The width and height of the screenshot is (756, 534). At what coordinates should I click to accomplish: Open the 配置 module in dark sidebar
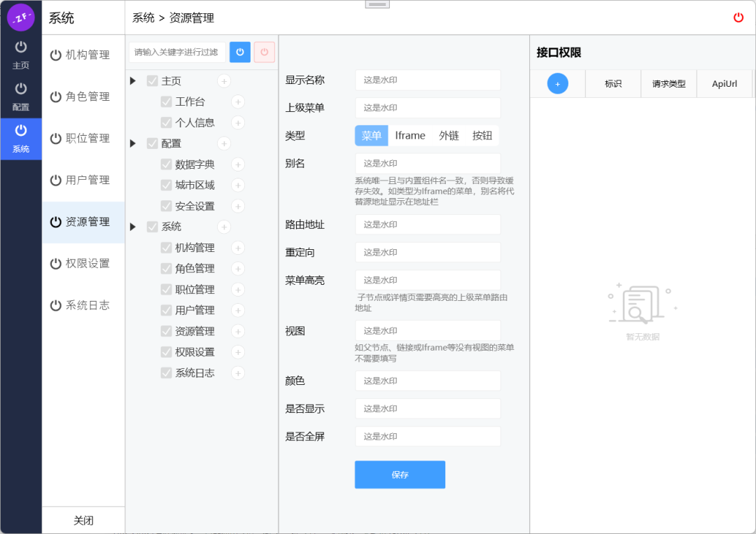pos(21,97)
